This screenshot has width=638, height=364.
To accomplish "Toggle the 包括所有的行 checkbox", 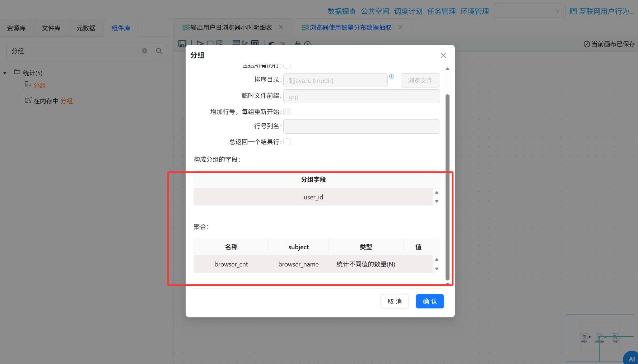I will 287,66.
